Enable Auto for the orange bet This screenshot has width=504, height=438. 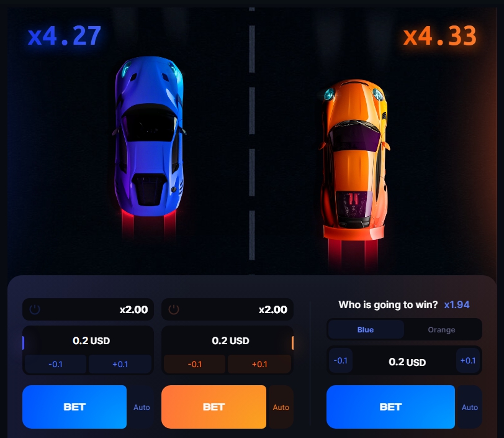coord(281,407)
